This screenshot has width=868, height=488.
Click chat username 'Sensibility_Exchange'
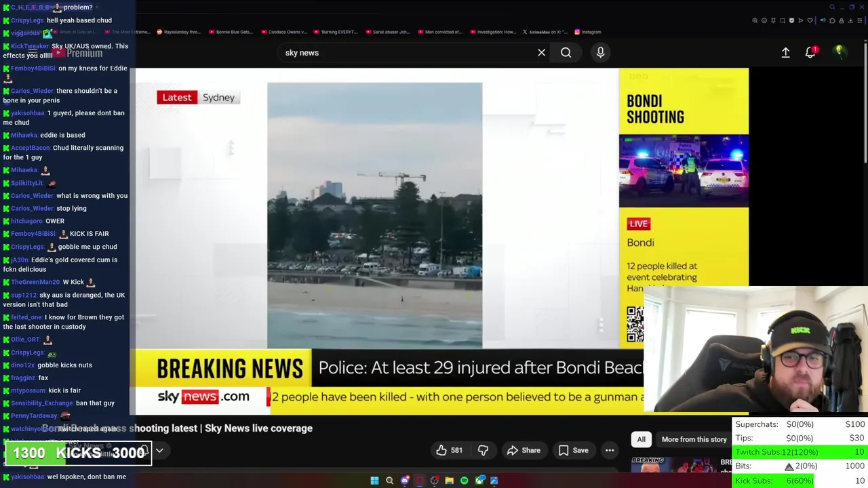click(42, 403)
